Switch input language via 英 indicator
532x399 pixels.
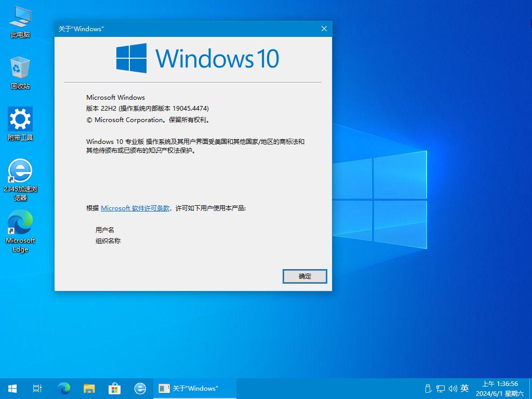[x=465, y=388]
